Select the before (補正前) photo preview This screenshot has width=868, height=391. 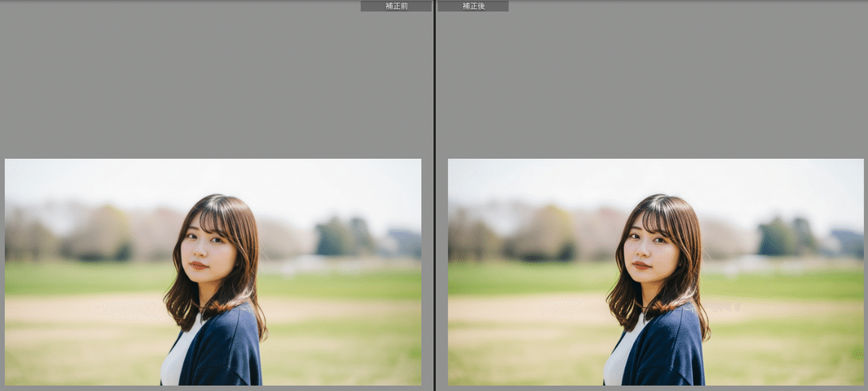[213, 272]
